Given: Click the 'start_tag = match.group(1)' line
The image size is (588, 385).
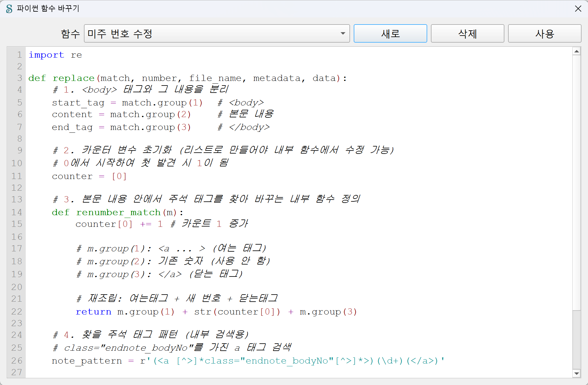Looking at the screenshot, I should tap(127, 103).
